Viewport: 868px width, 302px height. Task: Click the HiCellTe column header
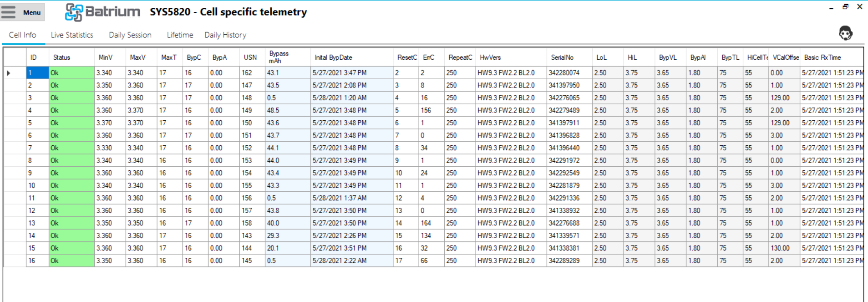[x=756, y=57]
